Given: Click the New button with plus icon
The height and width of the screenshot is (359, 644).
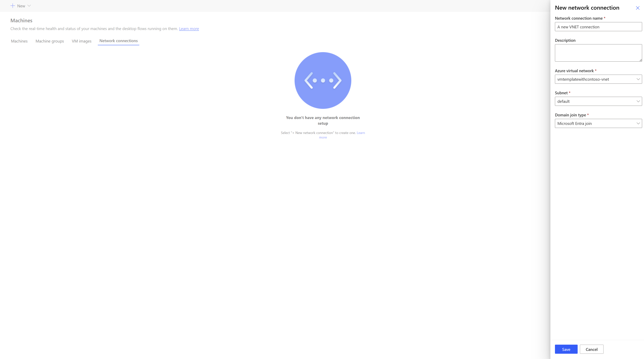Looking at the screenshot, I should (21, 6).
